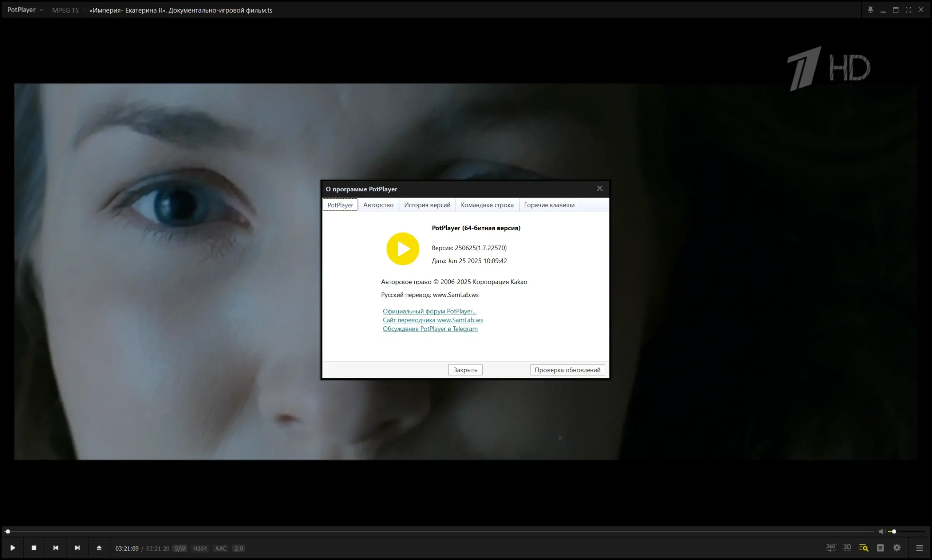Image resolution: width=932 pixels, height=560 pixels.
Task: Open the control panel gear
Action: 897,548
